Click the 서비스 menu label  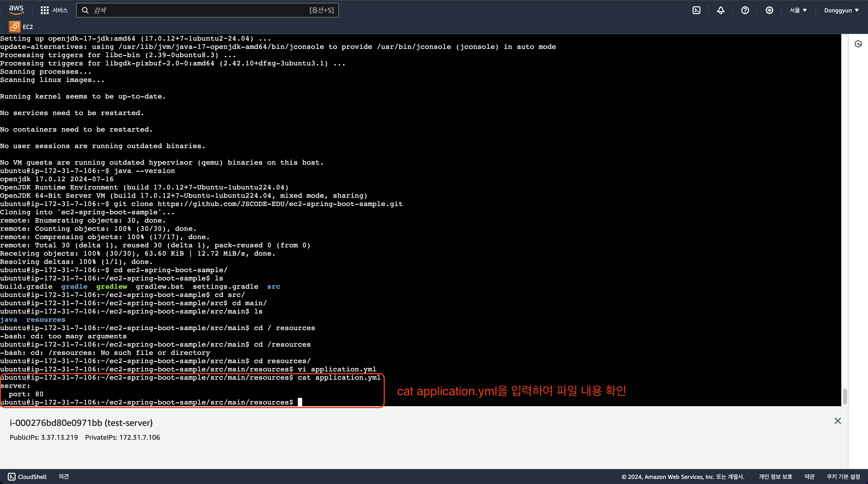point(60,10)
